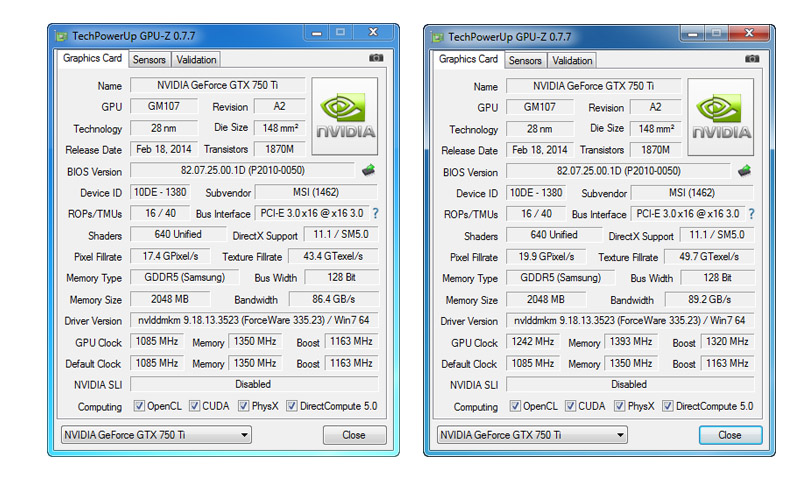Click the X close button of right window title bar
The image size is (800, 495).
[749, 33]
